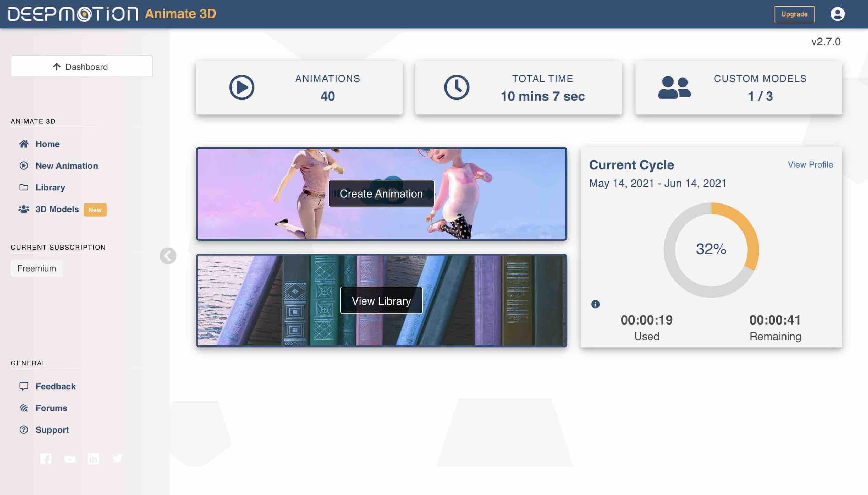Open the LinkedIn social icon
The height and width of the screenshot is (495, 868).
93,459
